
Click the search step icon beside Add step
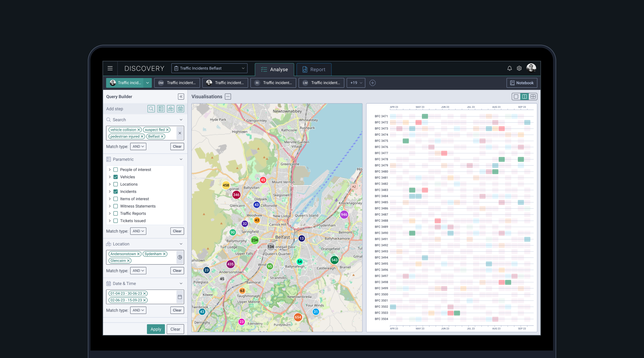[151, 109]
